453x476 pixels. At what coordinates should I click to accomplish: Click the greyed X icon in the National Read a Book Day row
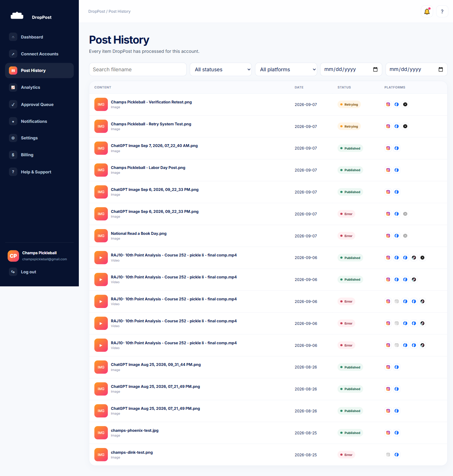405,236
